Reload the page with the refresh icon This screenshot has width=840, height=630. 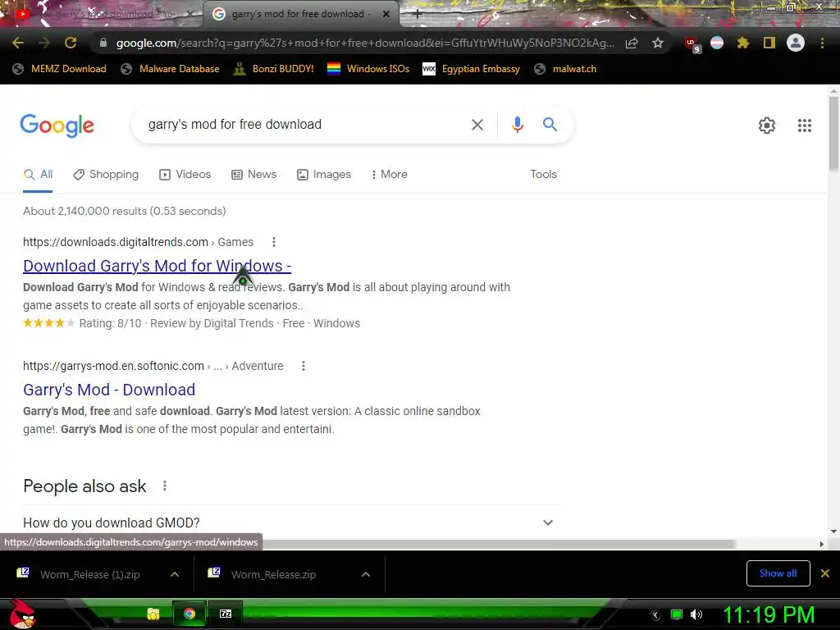tap(71, 43)
